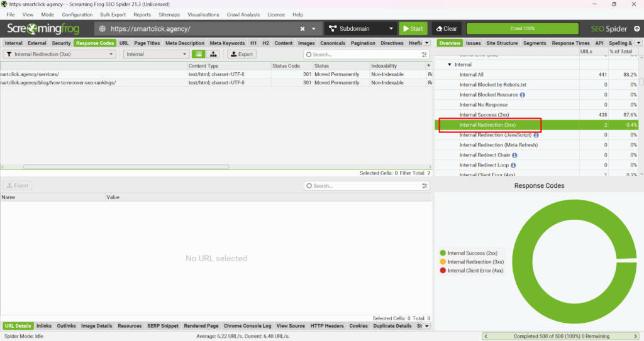
Task: Click info icon for Internal Redirect Chain
Action: 514,155
